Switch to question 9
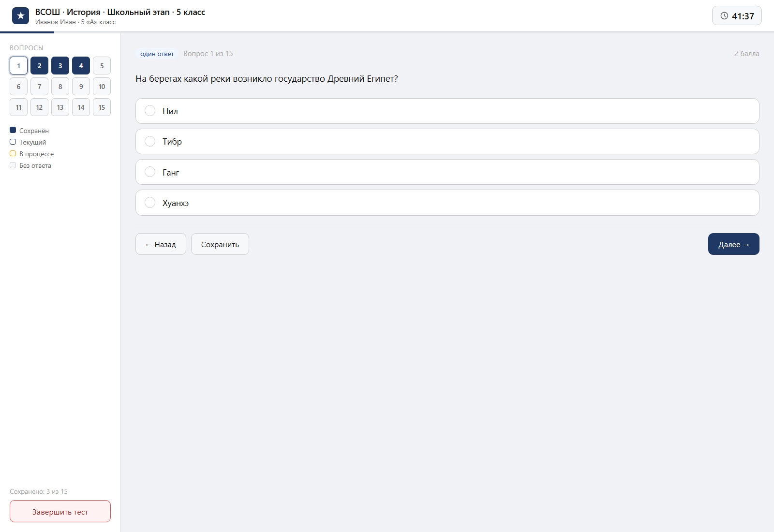Viewport: 774px width, 532px height. (81, 87)
